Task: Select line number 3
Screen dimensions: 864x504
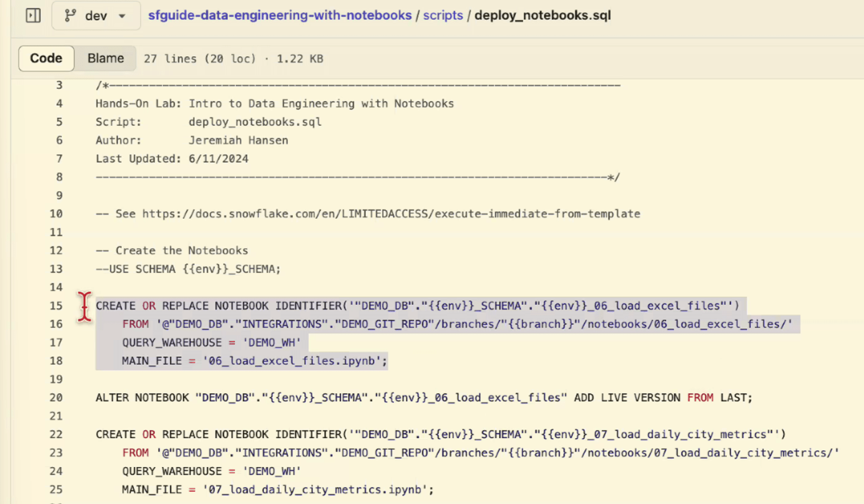Action: click(x=59, y=85)
